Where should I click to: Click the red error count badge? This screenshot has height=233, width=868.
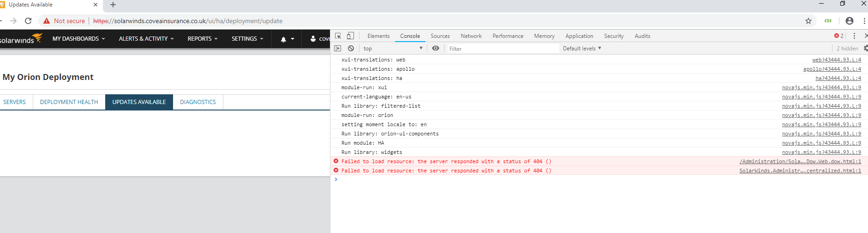[839, 36]
